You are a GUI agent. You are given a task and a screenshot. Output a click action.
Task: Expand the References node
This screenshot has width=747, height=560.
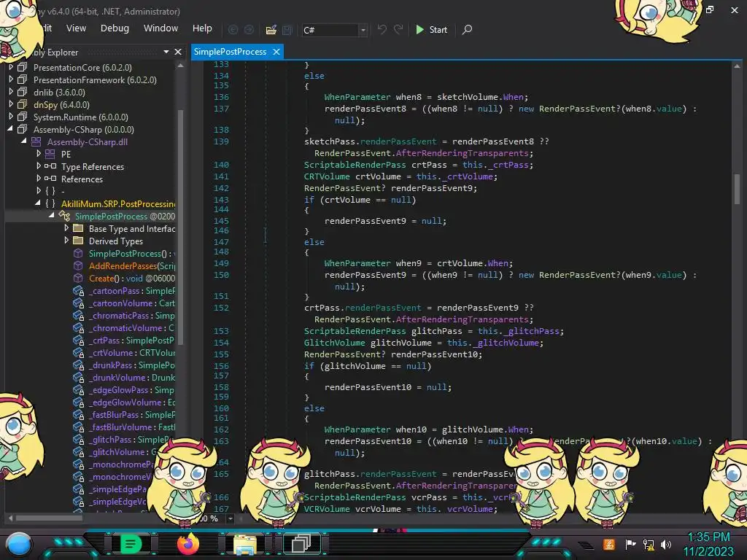point(39,179)
